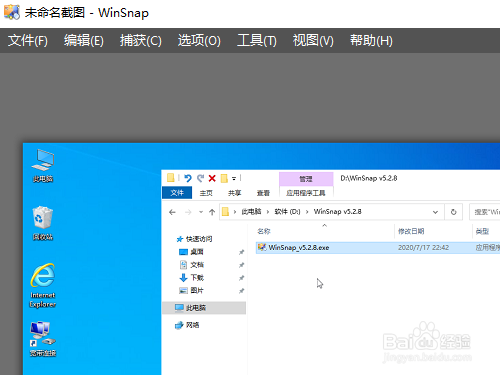This screenshot has height=375, width=500.
Task: Click the pin icon next to 下载
Action: 241,278
